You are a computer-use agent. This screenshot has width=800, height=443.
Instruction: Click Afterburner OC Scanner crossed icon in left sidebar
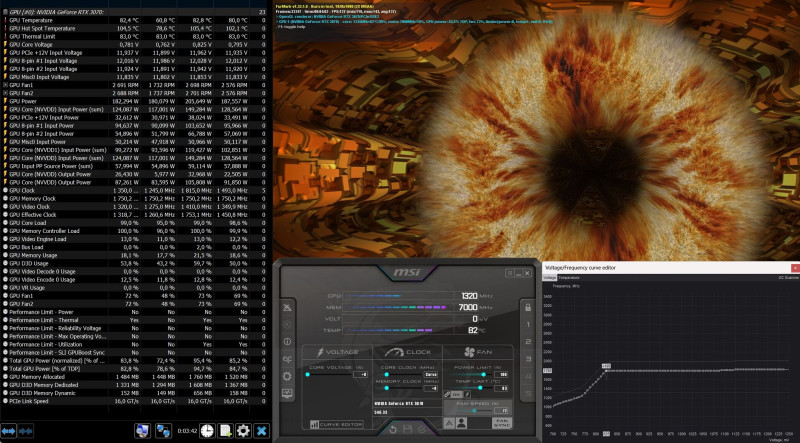pos(287,308)
